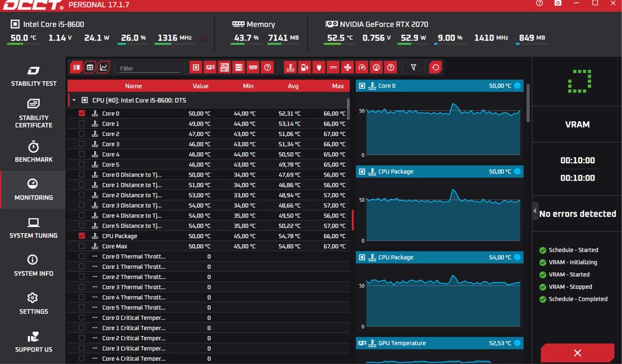The width and height of the screenshot is (622, 364).
Task: Open the Benchmark section
Action: (x=34, y=152)
